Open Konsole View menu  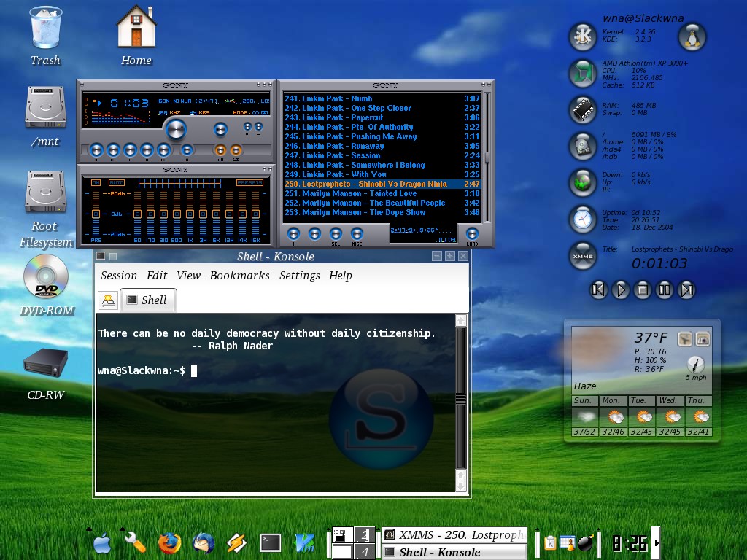pyautogui.click(x=188, y=276)
